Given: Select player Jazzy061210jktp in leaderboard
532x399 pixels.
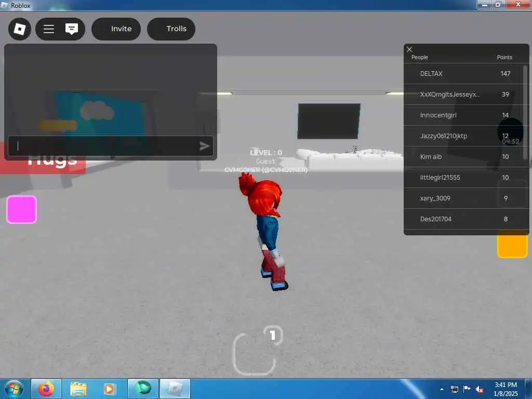Looking at the screenshot, I should pos(464,136).
